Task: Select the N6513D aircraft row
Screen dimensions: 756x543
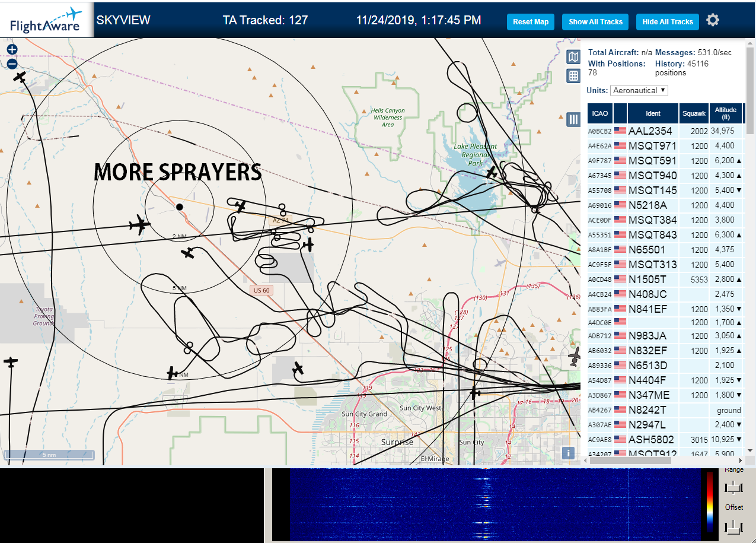Action: (x=665, y=365)
